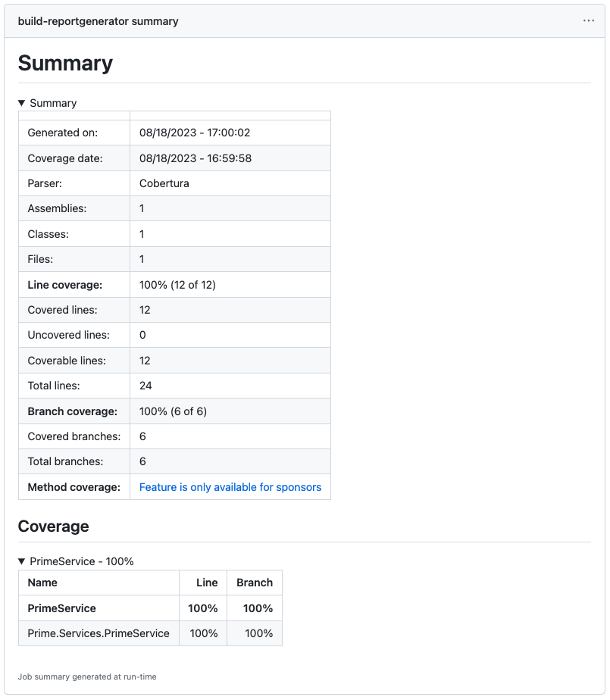Collapse the Summary disclosure triangle
The image size is (610, 700).
coord(22,103)
